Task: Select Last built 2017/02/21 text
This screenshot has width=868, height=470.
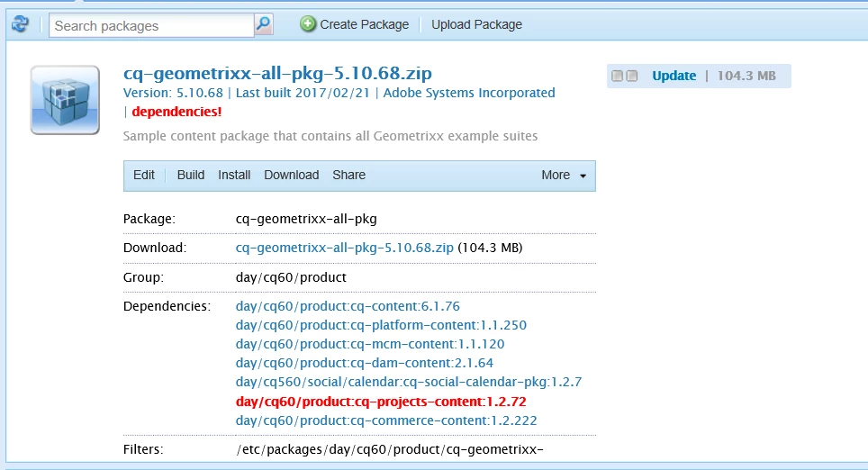Action: tap(303, 93)
